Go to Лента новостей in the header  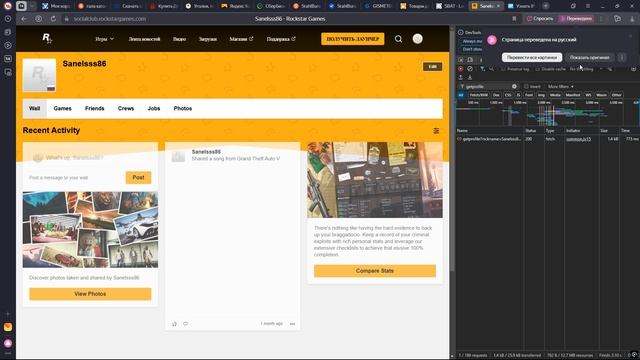pyautogui.click(x=144, y=39)
